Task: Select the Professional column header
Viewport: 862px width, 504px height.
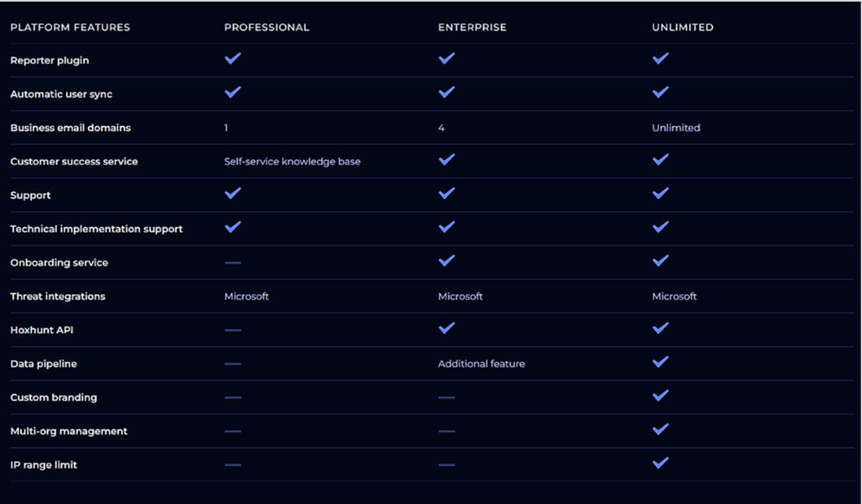Action: click(x=266, y=28)
